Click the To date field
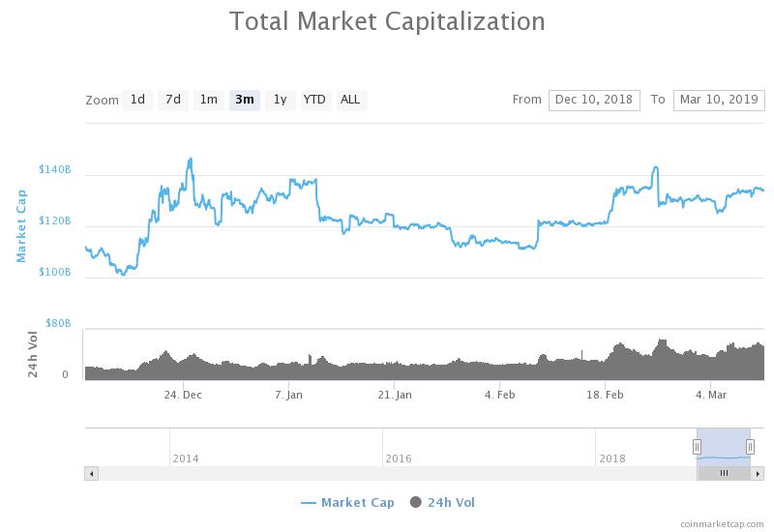774x532 pixels. [719, 100]
